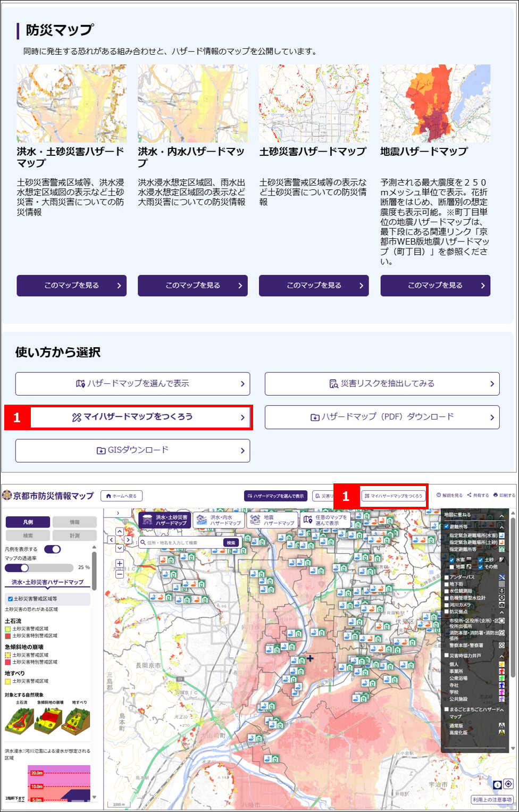Image resolution: width=519 pixels, height=812 pixels.
Task: Open 災害リスクを抽出してみる option
Action: click(382, 383)
